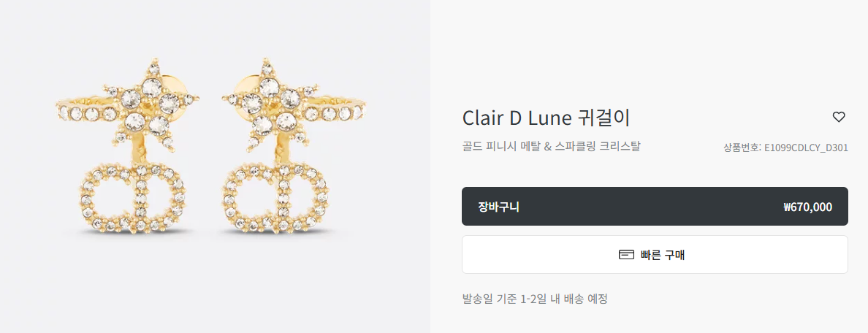Click the 빠른 구매 quick buy button
The image size is (868, 333).
[655, 254]
